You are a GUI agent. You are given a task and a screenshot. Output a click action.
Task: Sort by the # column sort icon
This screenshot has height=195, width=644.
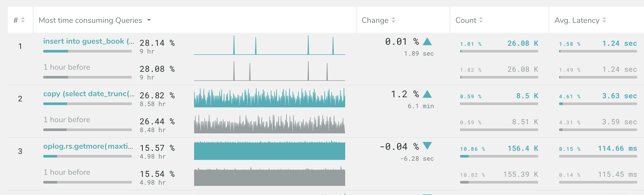point(23,20)
